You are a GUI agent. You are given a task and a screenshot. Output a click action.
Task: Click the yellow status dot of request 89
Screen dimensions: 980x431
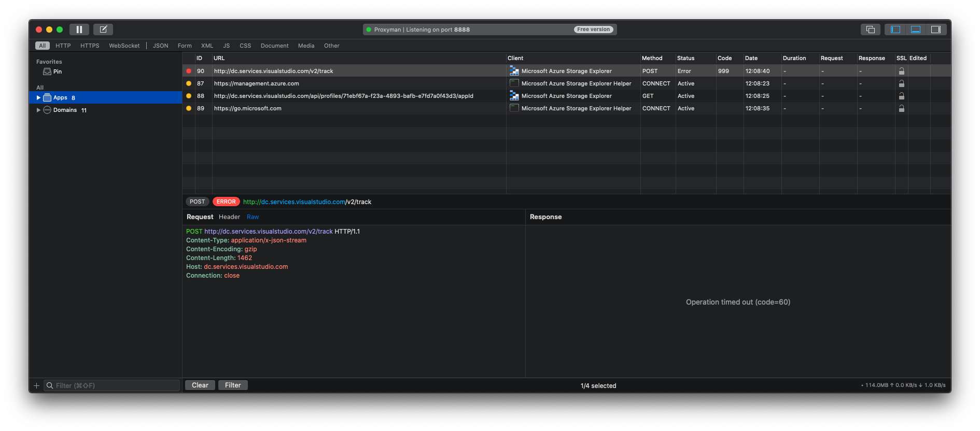pyautogui.click(x=189, y=108)
